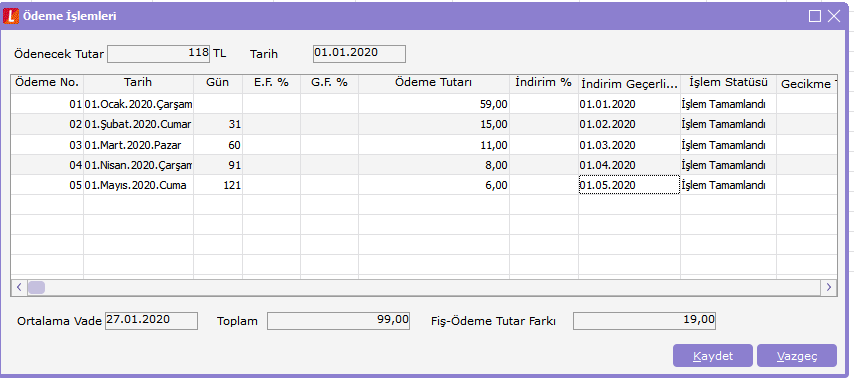Click the 01.05.2020 discount date cell
Screen dimensions: 854x380
(629, 185)
